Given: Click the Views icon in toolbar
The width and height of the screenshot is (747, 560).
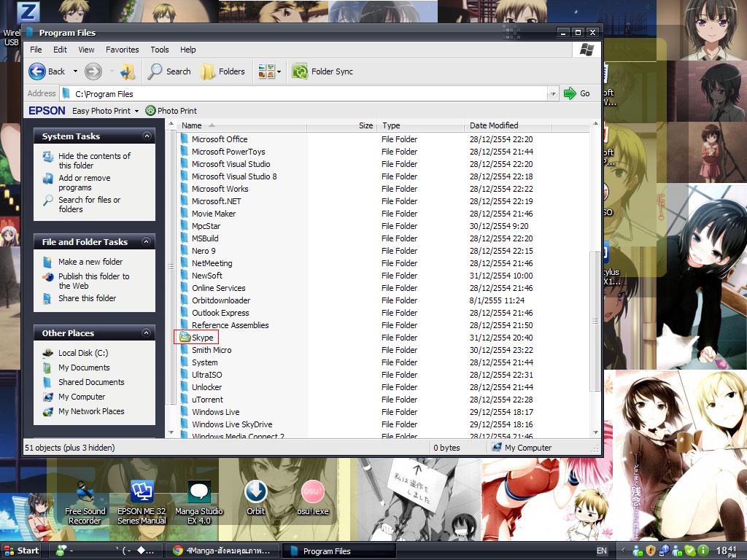Looking at the screenshot, I should click(x=266, y=71).
